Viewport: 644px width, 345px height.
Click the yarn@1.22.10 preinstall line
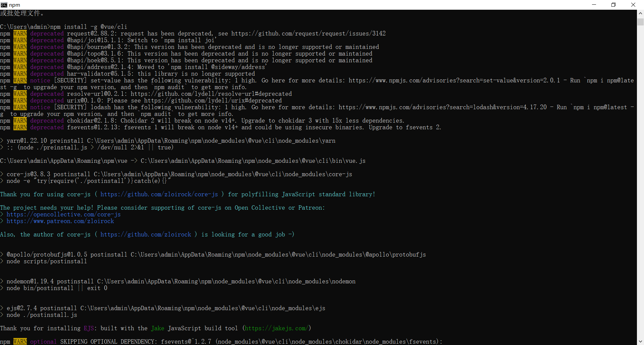[168, 141]
